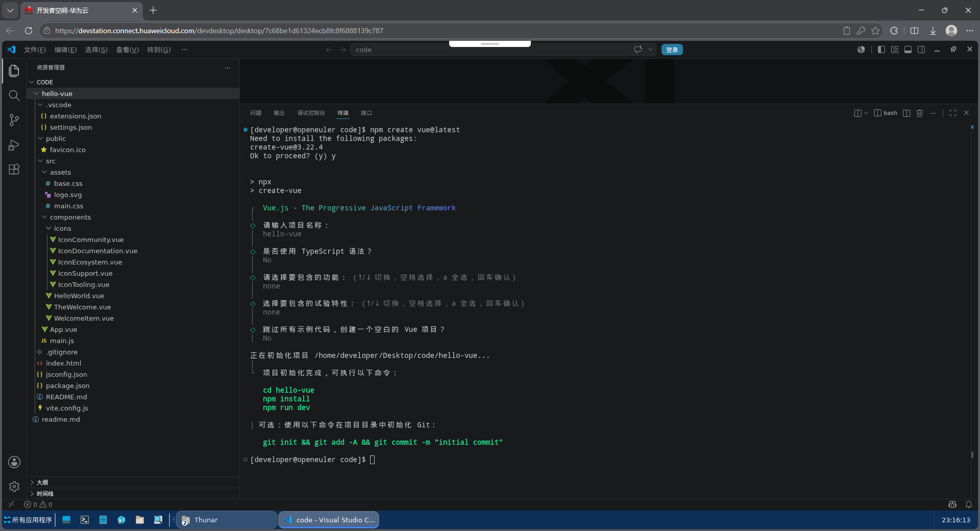This screenshot has height=531, width=980.
Task: Expand the 时间线 timeline section
Action: pos(133,494)
